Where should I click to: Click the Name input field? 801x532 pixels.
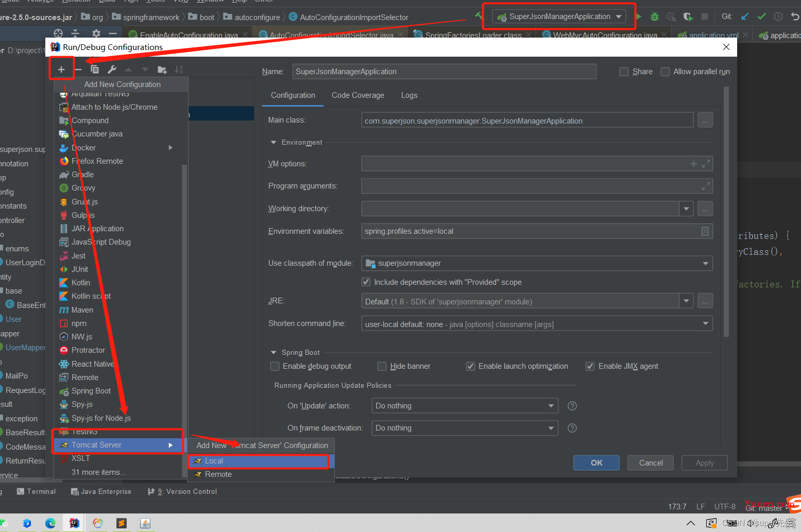tap(445, 72)
